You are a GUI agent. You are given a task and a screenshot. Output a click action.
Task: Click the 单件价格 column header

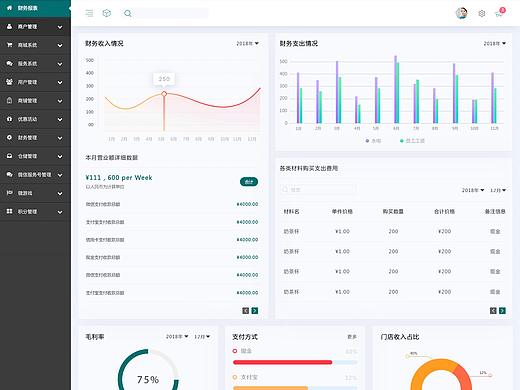click(x=342, y=211)
